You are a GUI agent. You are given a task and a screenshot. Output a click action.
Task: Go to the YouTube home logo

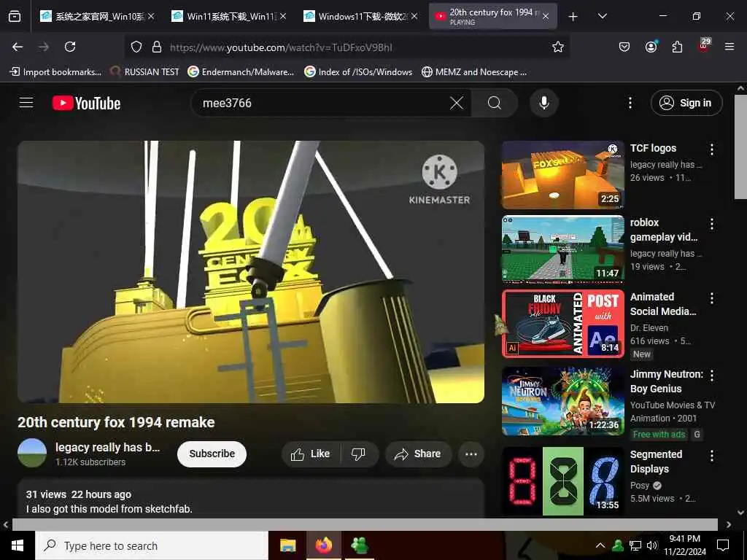[86, 103]
